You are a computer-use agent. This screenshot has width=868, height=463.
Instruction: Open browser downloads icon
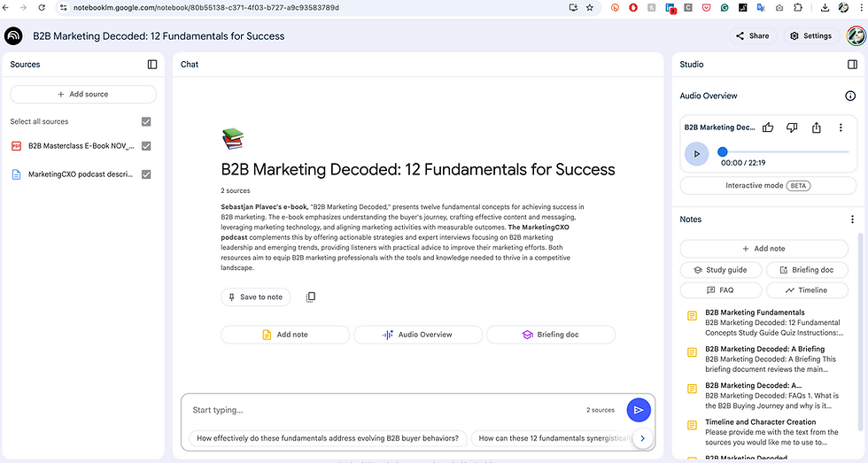(x=825, y=8)
